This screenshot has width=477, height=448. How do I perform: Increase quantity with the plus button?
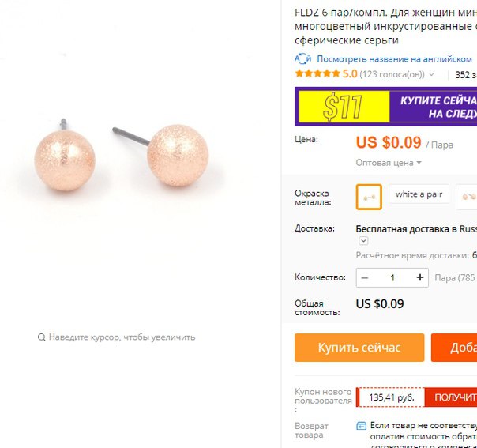420,277
